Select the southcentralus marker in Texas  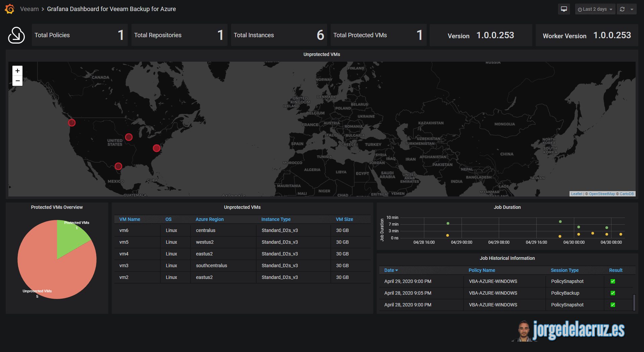(x=118, y=166)
